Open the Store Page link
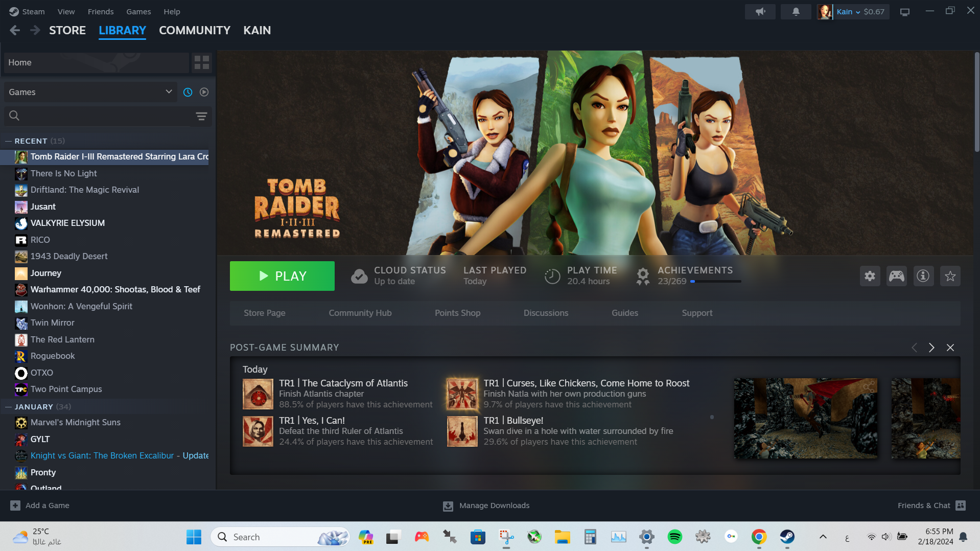980x551 pixels. pos(265,313)
